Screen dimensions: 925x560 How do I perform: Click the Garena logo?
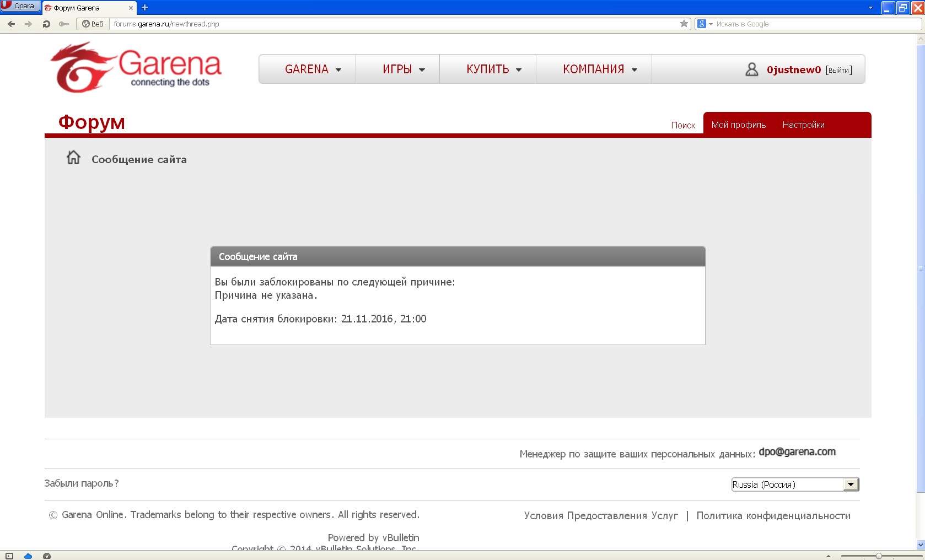pos(136,67)
